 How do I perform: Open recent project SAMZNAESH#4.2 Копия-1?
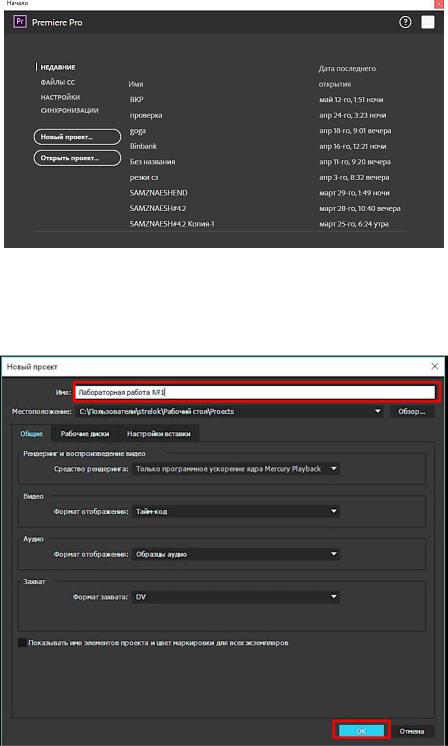coord(172,224)
